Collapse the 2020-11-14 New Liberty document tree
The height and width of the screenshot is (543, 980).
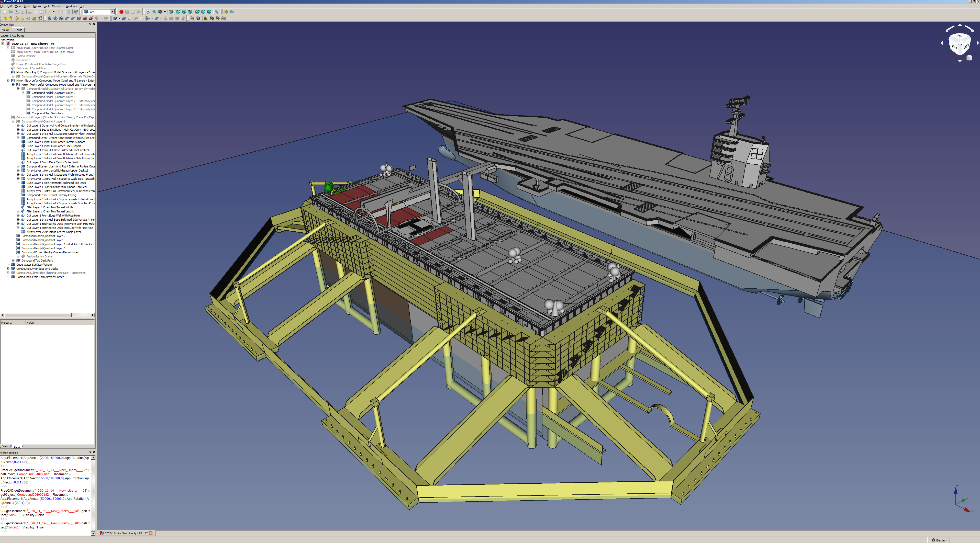coord(3,44)
